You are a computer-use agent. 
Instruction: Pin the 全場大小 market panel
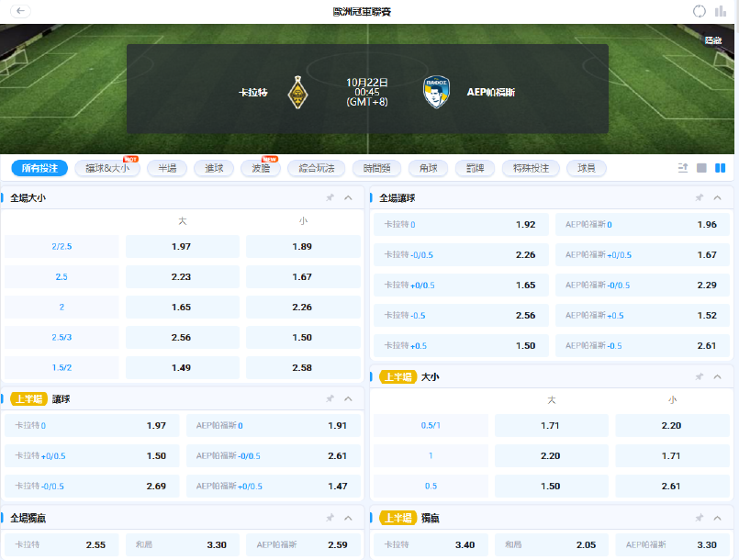[330, 197]
